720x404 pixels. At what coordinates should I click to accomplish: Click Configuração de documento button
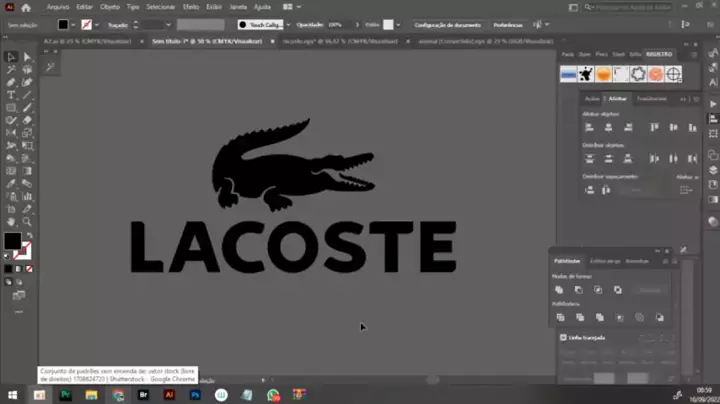[x=448, y=25]
